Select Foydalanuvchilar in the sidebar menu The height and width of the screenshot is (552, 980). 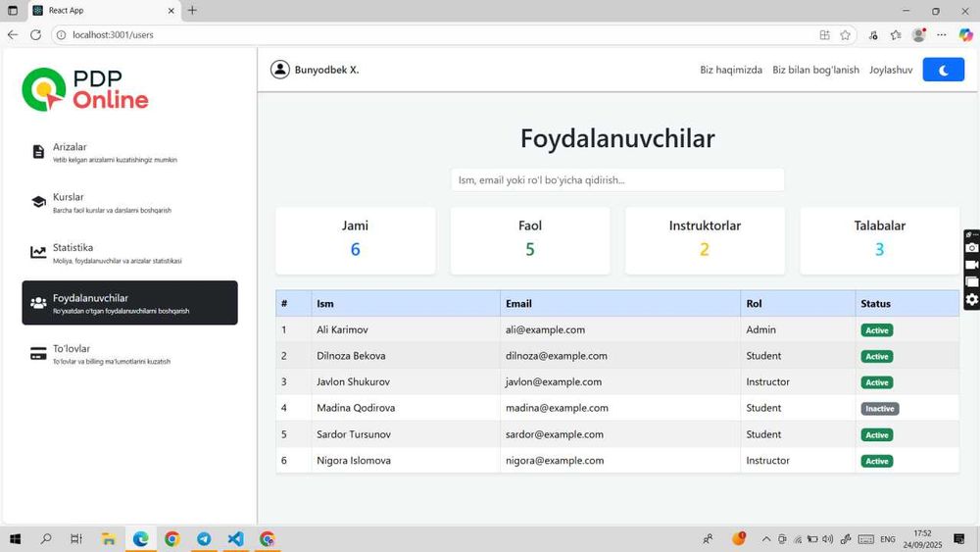tap(129, 303)
